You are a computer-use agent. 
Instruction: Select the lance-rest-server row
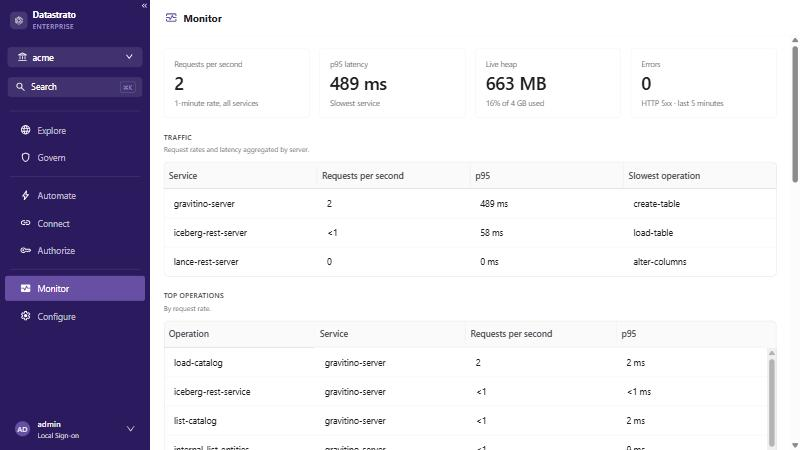tap(470, 262)
